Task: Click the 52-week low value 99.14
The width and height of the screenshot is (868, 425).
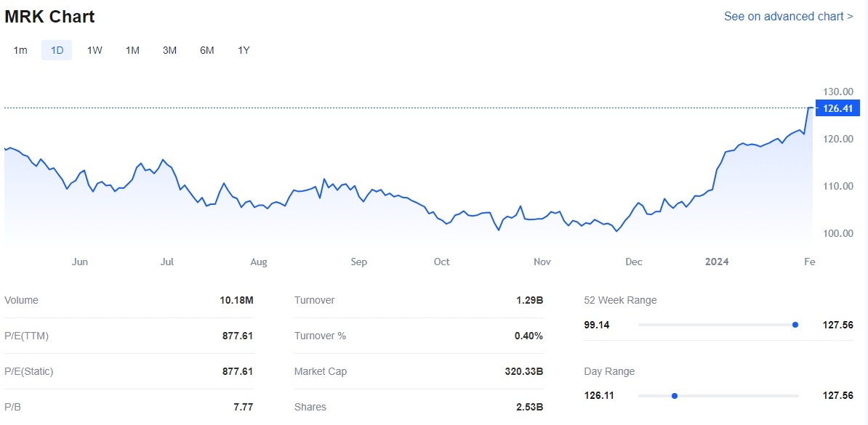Action: point(597,325)
